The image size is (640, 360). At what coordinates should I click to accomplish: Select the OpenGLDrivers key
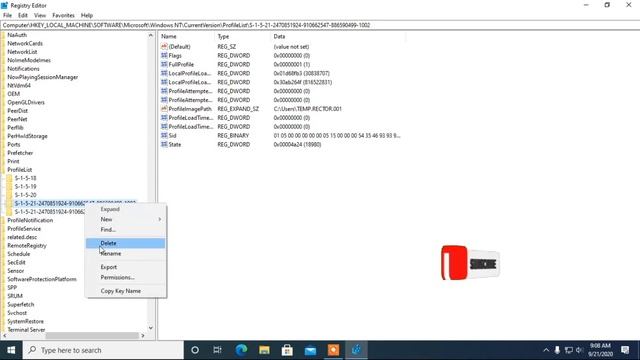[26, 102]
